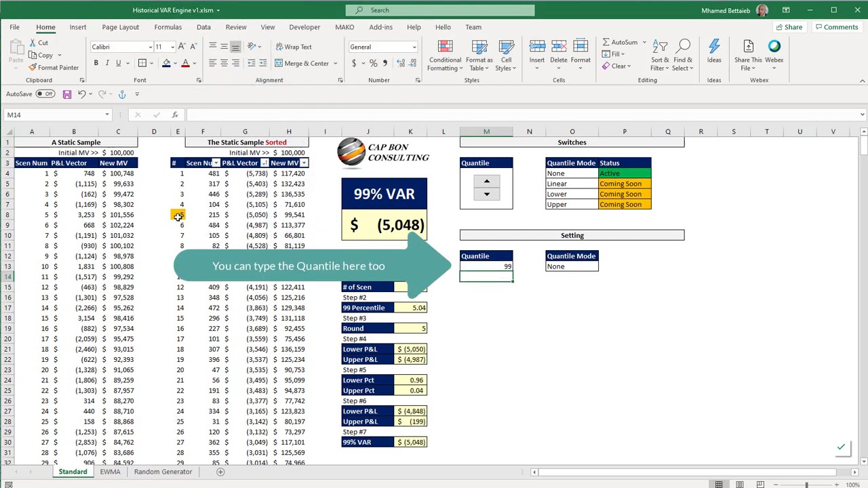Open the Font size dropdown
Screen dimensions: 868x488
(172, 47)
